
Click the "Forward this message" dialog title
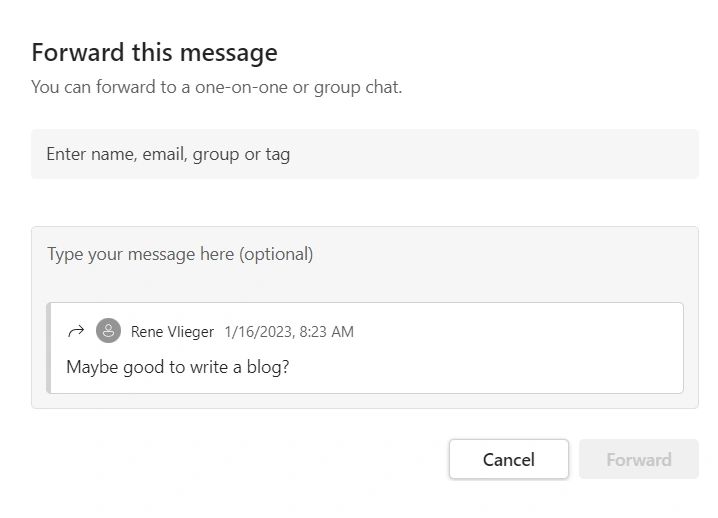point(154,52)
